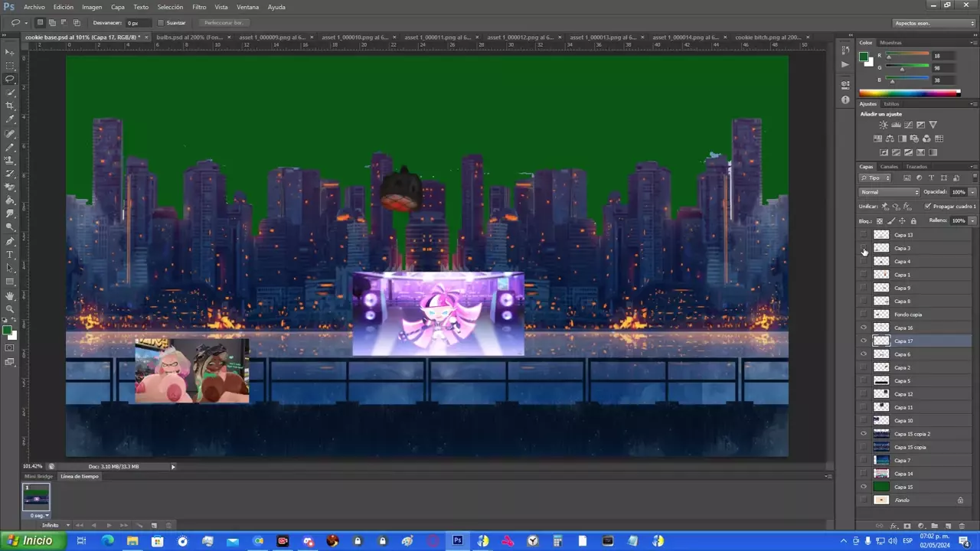Viewport: 980px width, 551px height.
Task: Toggle the Propagar cuadro 1 checkbox
Action: tap(928, 206)
